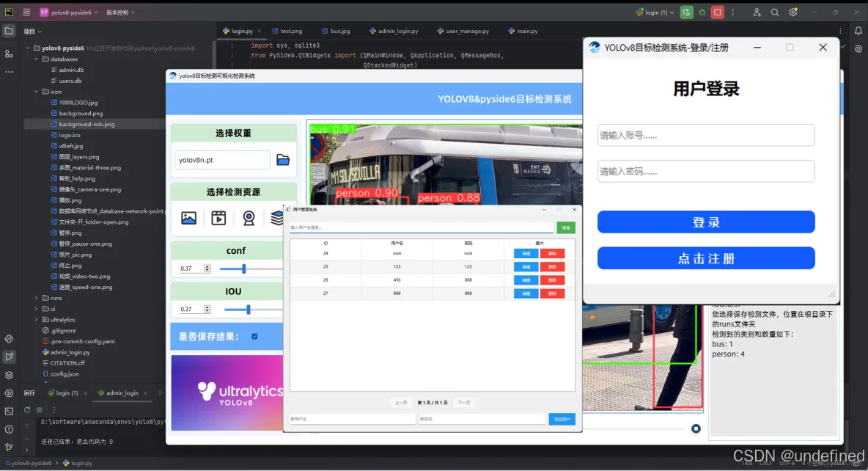This screenshot has height=471, width=868.
Task: Switch to the bus.jpg editor tab
Action: (336, 31)
